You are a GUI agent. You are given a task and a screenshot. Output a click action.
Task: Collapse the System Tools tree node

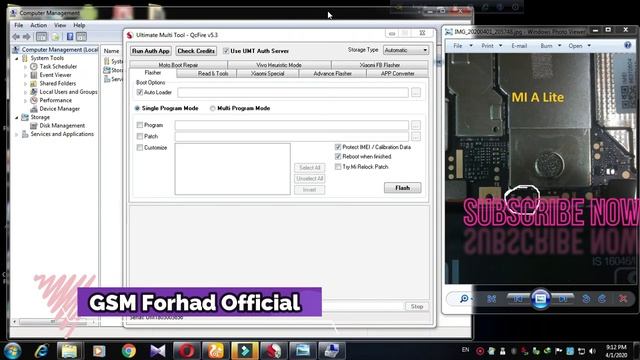click(x=17, y=58)
